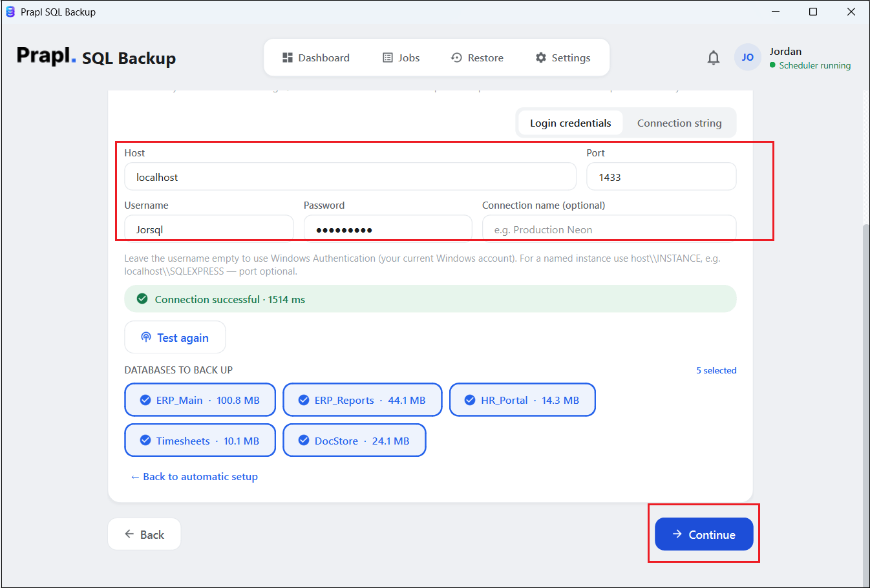Uncheck the HR_Portal database

coord(522,400)
